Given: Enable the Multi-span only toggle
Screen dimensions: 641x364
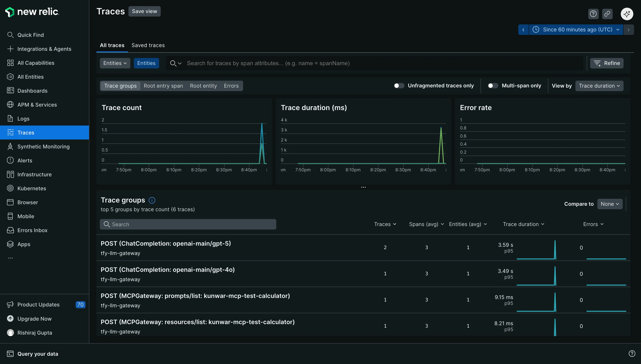Looking at the screenshot, I should point(493,86).
